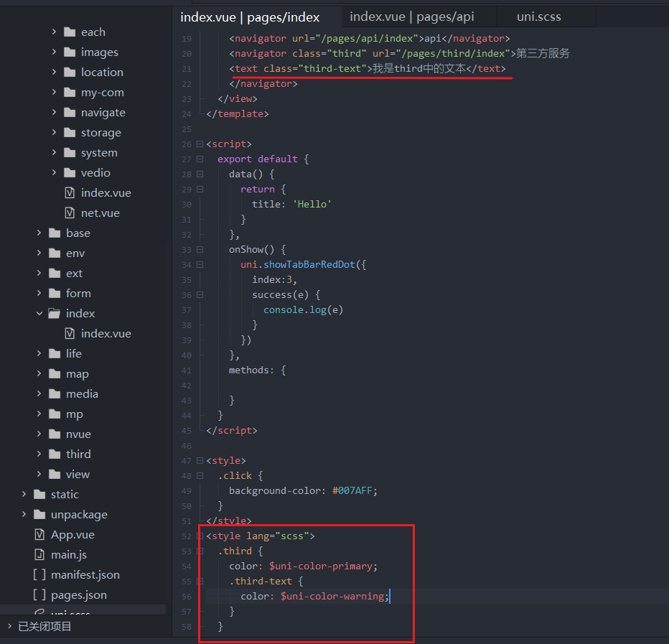Click the my-com folder icon
The height and width of the screenshot is (644, 669).
(70, 92)
